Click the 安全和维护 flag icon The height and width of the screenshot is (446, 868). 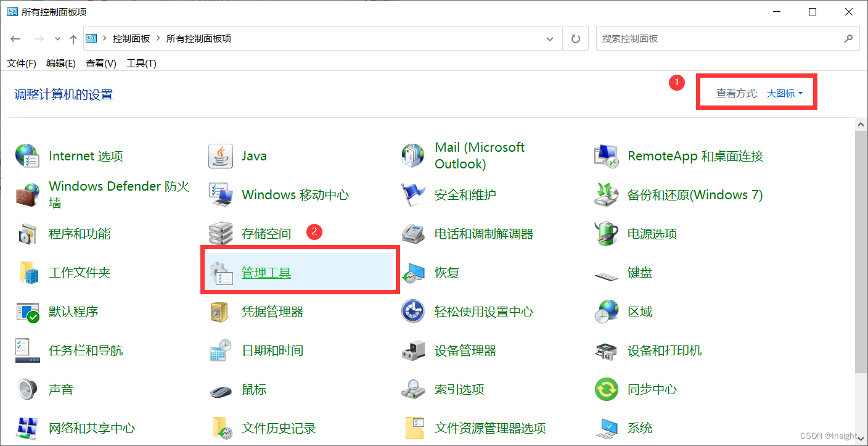[x=413, y=195]
